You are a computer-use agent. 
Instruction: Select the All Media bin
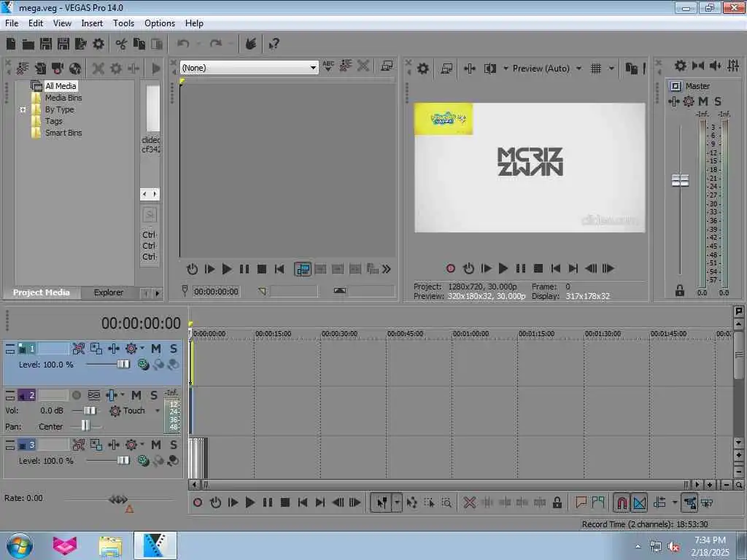point(61,86)
